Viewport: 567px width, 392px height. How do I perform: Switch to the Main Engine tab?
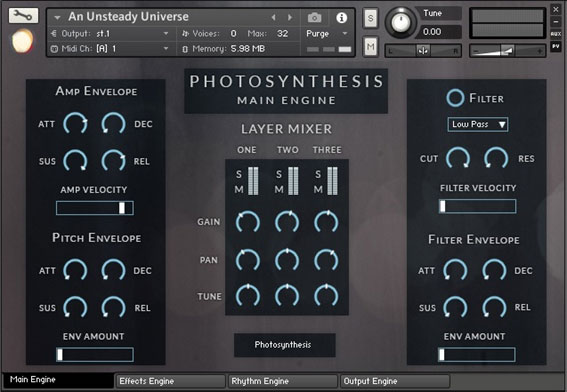coord(59,380)
